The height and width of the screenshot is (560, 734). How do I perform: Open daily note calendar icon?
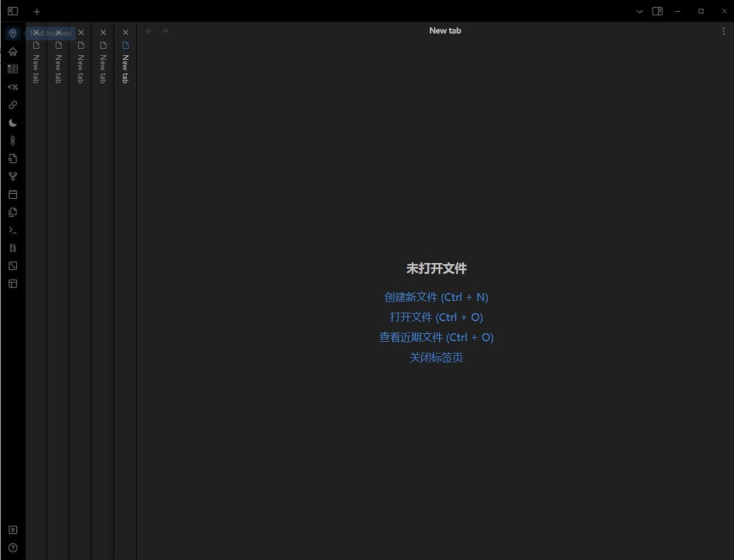[x=13, y=194]
